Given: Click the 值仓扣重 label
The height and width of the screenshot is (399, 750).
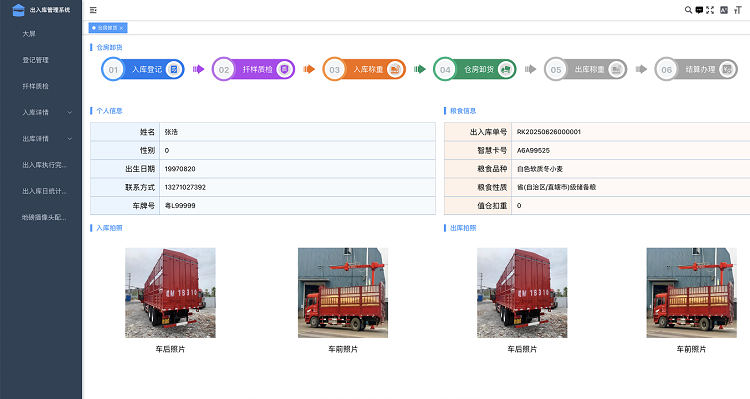Looking at the screenshot, I should (x=492, y=206).
